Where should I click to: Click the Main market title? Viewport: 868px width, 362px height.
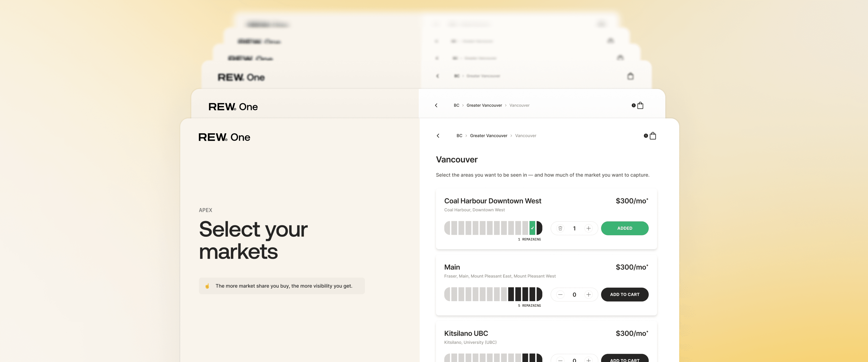tap(452, 267)
